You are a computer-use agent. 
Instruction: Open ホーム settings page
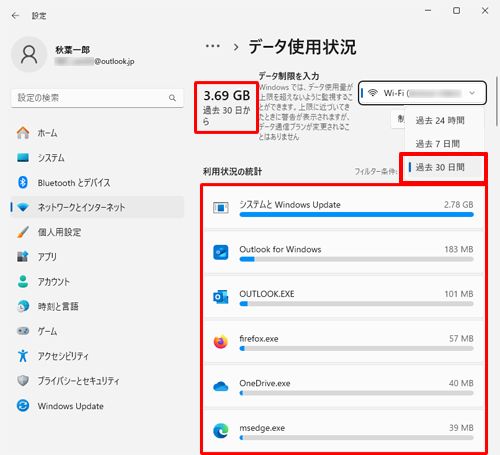coord(97,133)
